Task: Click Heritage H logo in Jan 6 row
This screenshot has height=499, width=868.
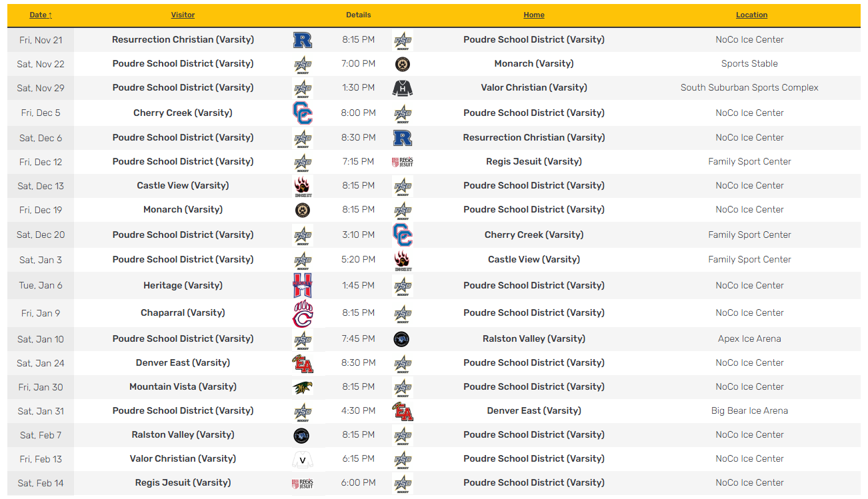Action: [303, 286]
